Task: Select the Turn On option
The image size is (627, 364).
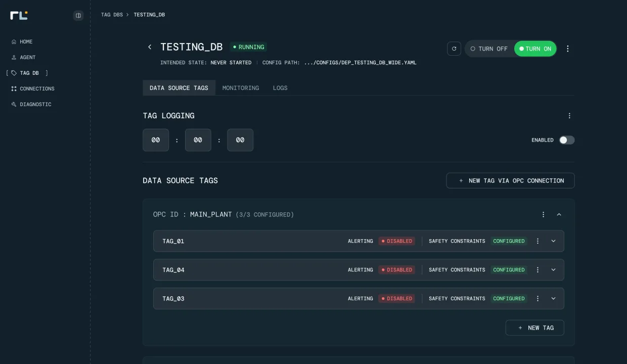Action: click(x=535, y=49)
